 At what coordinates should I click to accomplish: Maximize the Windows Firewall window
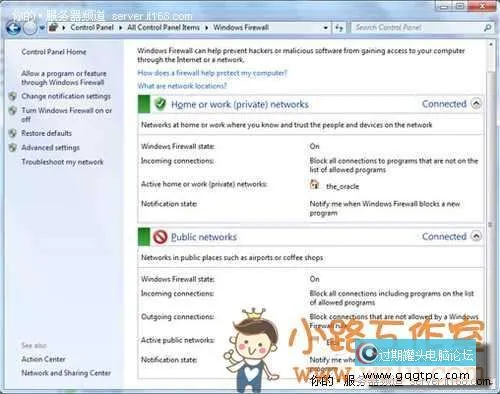click(460, 6)
